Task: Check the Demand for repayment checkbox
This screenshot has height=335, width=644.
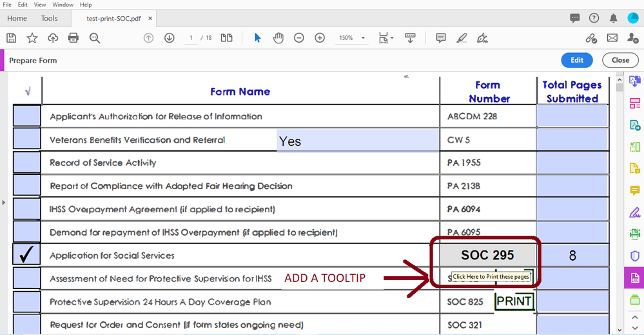Action: [27, 232]
